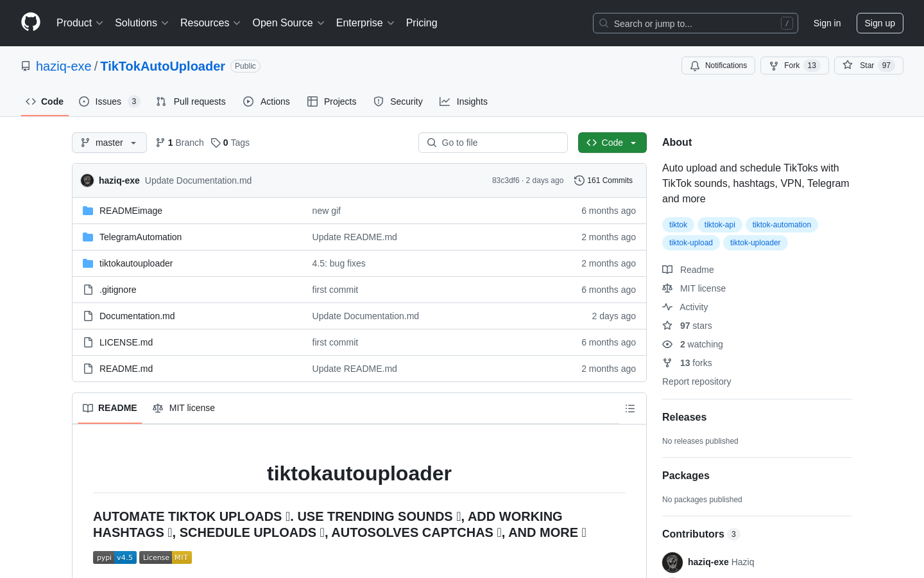Click the history clock icon by 161 Commits
The image size is (924, 578).
pyautogui.click(x=579, y=180)
